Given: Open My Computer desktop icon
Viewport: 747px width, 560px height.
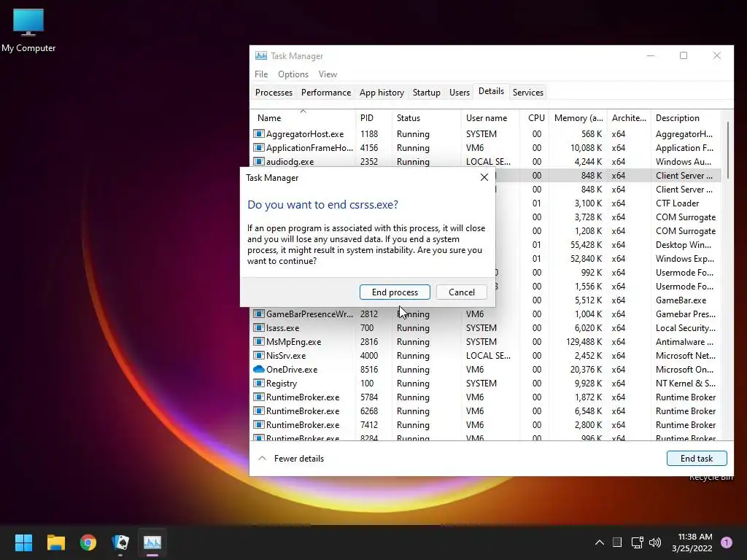Looking at the screenshot, I should click(x=28, y=31).
